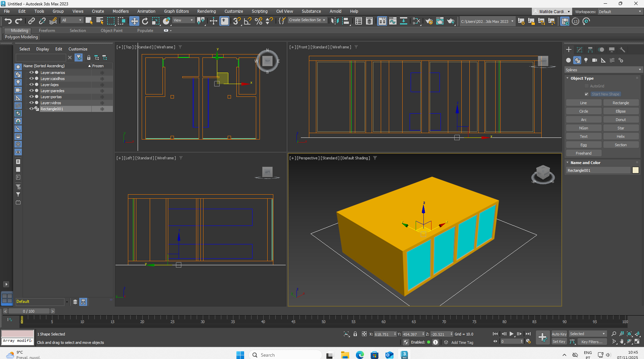
Task: Select the Select and Rotate tool
Action: point(145,21)
